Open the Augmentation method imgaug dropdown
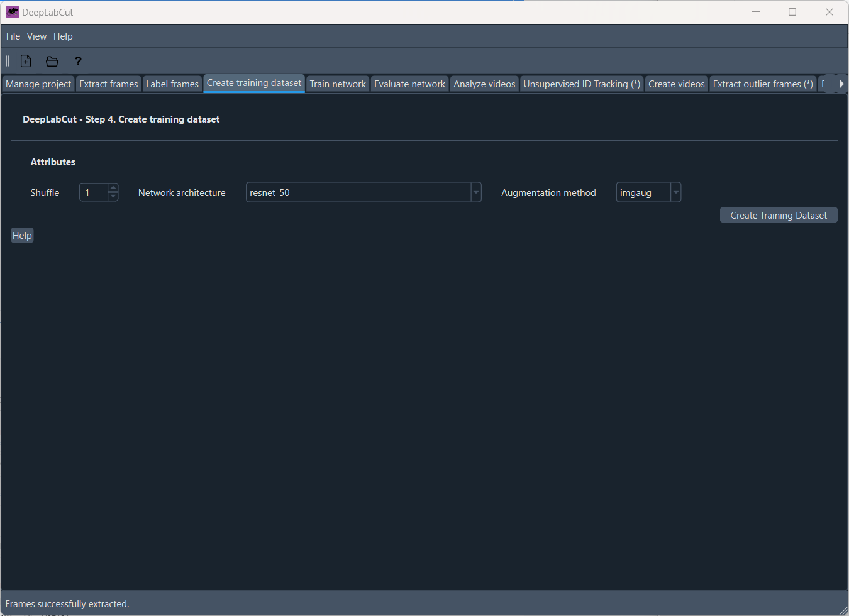This screenshot has height=616, width=849. click(648, 192)
